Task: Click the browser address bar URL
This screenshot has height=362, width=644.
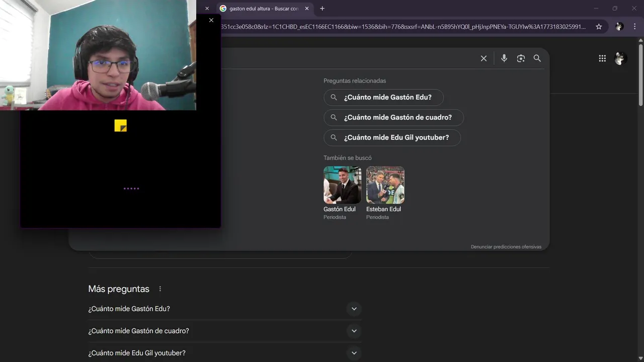Action: coord(403,27)
